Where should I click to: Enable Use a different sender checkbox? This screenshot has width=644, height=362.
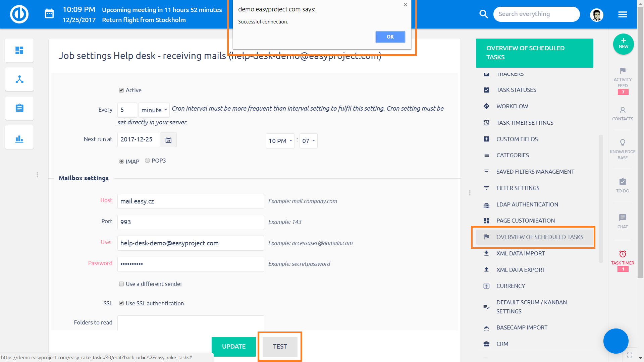tap(121, 284)
